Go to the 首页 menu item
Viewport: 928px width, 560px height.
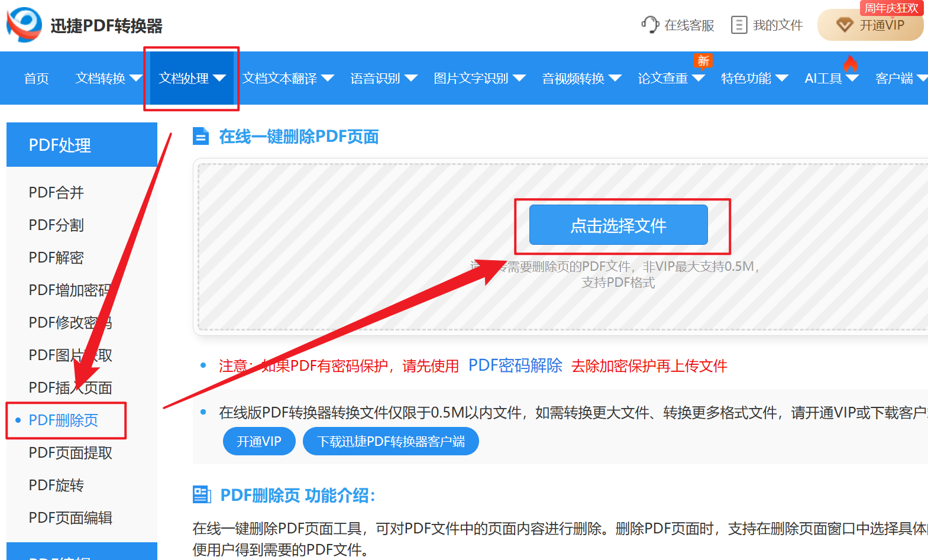tap(36, 78)
